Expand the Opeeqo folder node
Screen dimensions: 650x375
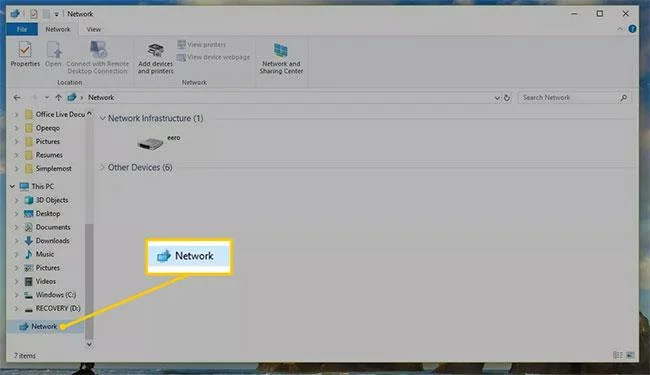16,128
